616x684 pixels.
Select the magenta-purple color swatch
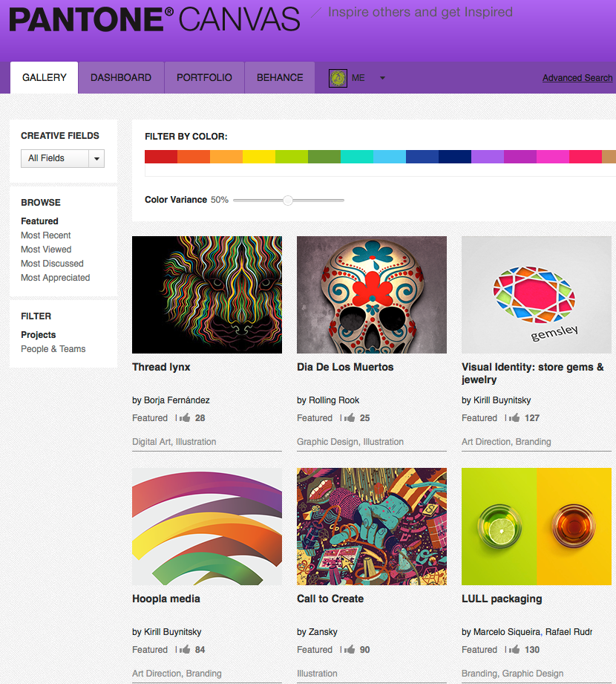pos(520,157)
